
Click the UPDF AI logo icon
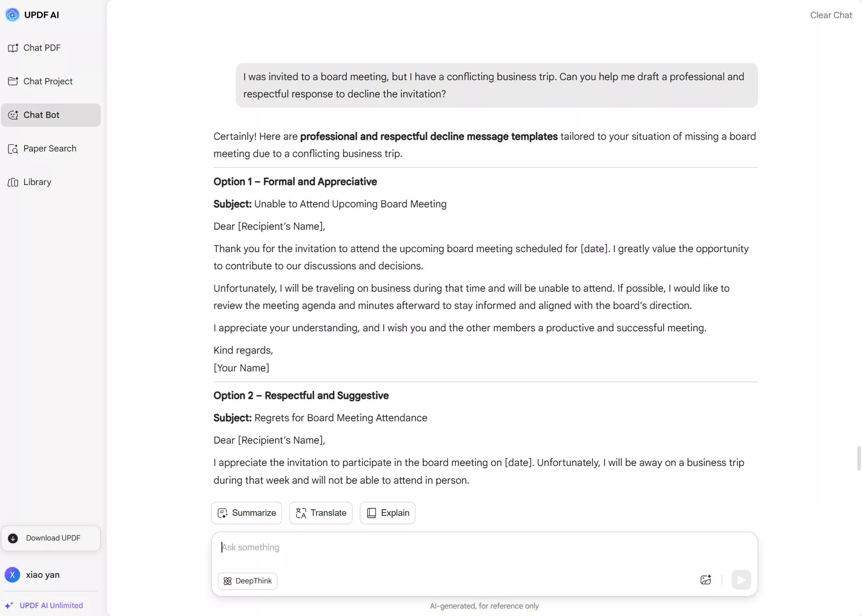click(x=12, y=15)
